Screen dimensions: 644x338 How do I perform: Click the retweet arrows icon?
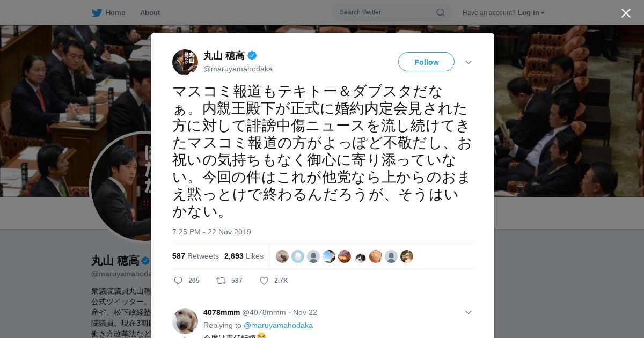tap(221, 281)
